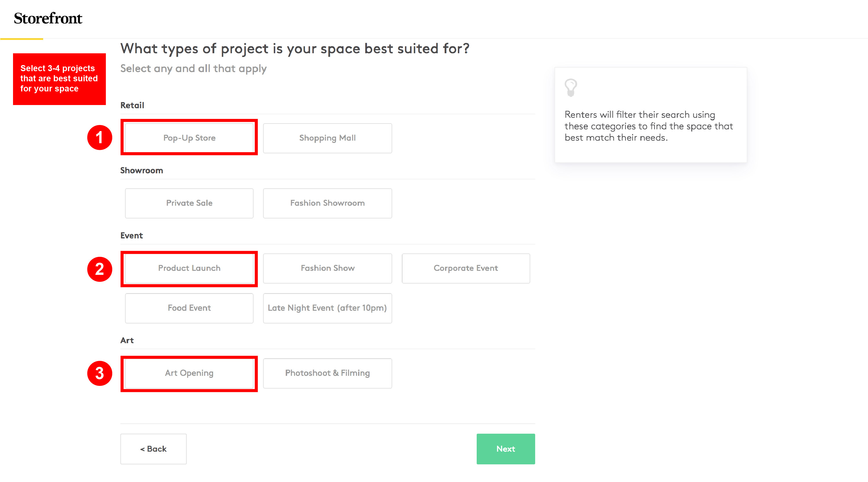
Task: Click the Storefront logo
Action: click(48, 19)
